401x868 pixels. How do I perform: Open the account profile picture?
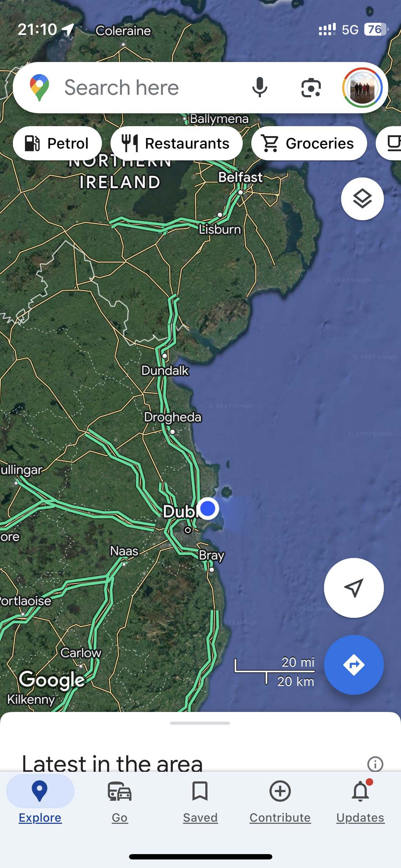point(362,88)
